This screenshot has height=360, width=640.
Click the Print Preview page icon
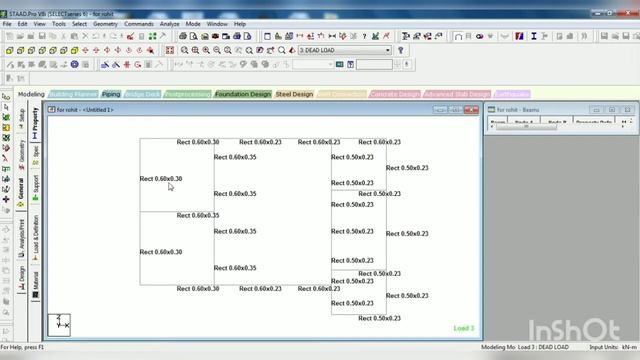(193, 36)
